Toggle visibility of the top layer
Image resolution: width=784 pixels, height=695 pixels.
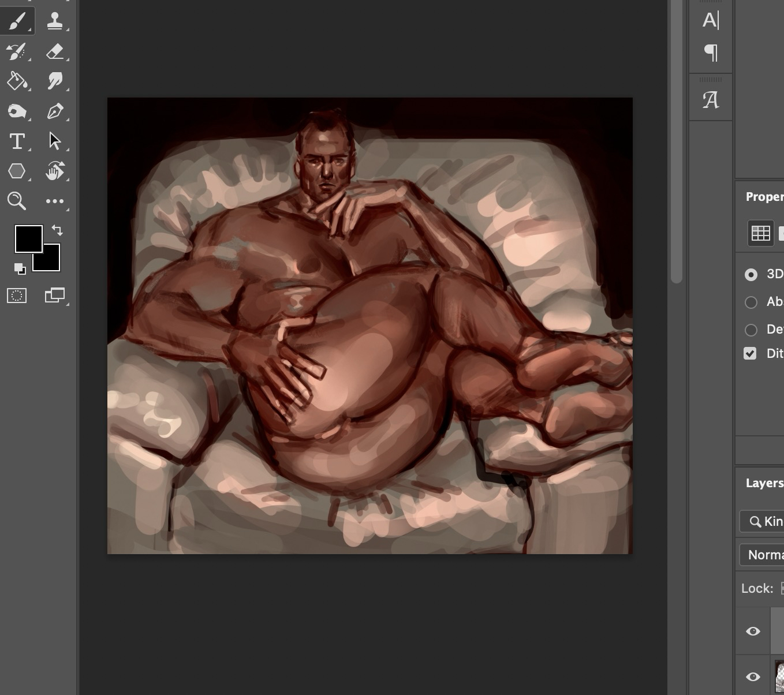click(753, 631)
